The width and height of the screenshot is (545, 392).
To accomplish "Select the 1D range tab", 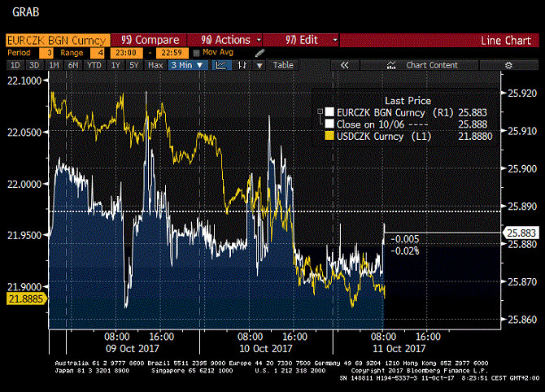I will coord(15,65).
